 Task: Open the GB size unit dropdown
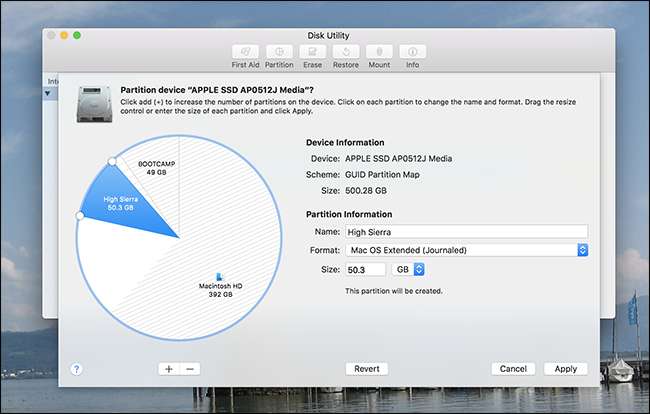(409, 269)
